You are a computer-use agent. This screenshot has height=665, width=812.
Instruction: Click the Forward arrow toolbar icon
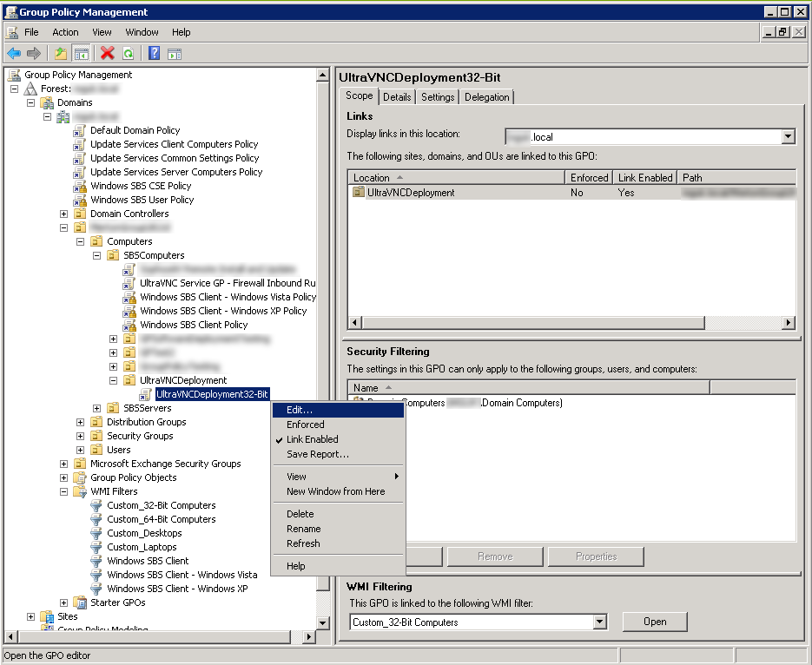click(x=34, y=53)
